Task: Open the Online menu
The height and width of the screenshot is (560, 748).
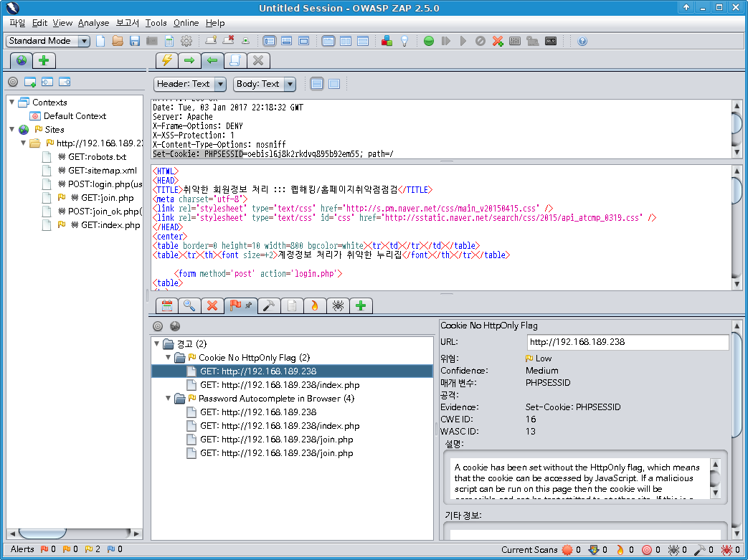Action: 186,23
